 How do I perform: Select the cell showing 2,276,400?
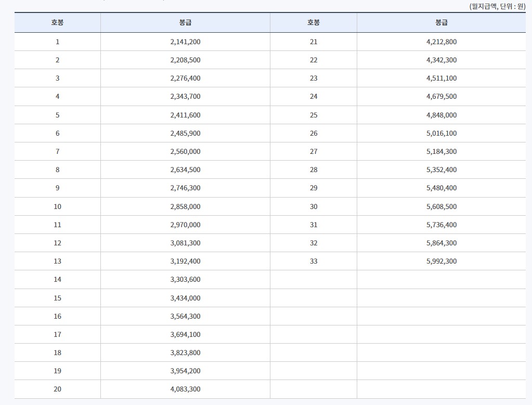[x=185, y=79]
